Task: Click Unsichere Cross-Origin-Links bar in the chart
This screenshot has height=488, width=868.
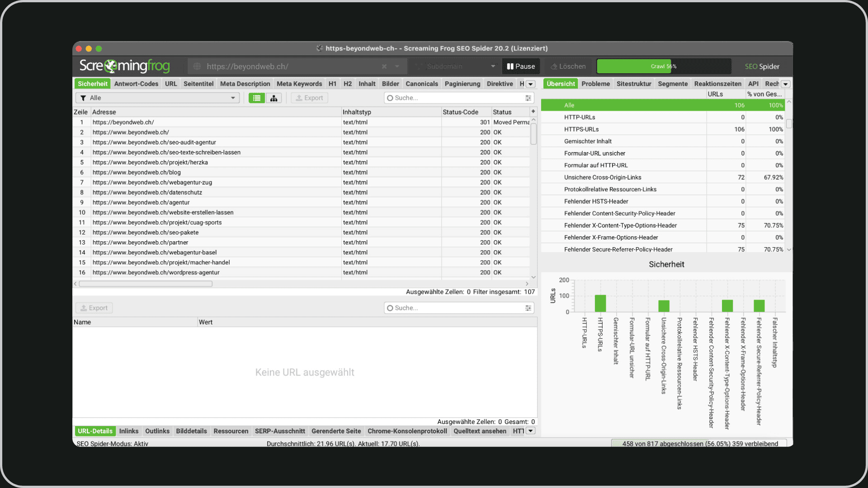Action: click(x=664, y=306)
